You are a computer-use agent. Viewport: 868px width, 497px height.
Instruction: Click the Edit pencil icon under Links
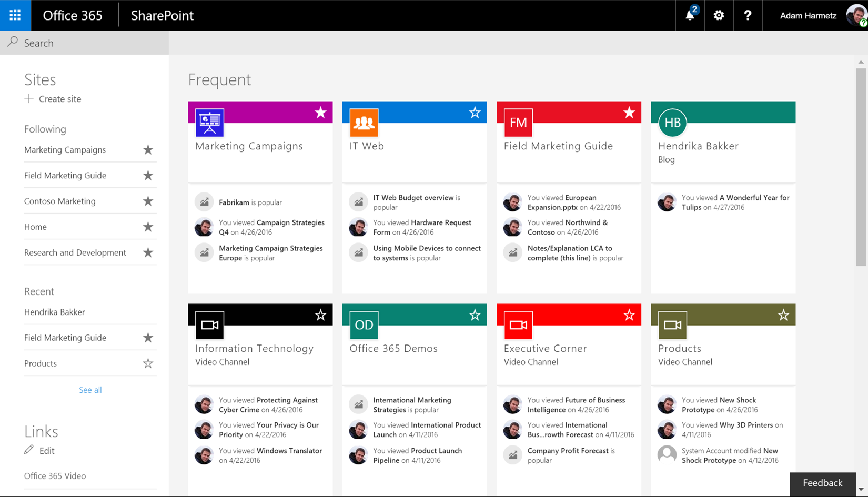pyautogui.click(x=28, y=450)
